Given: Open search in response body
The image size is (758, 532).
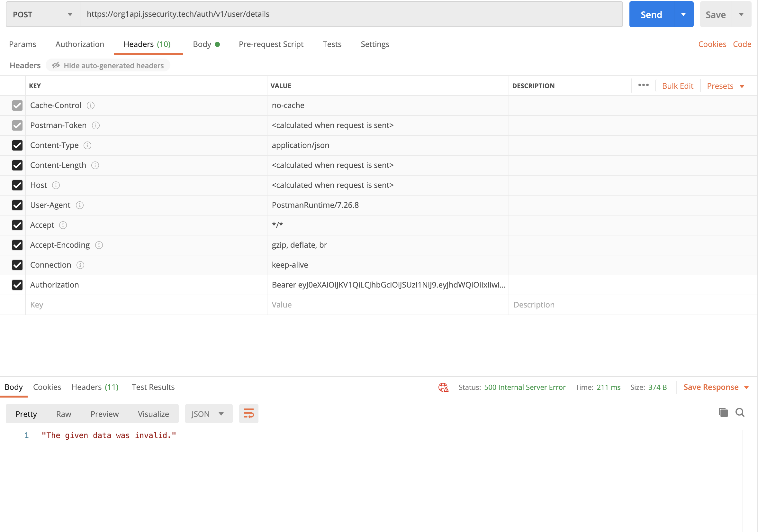Looking at the screenshot, I should pos(740,412).
